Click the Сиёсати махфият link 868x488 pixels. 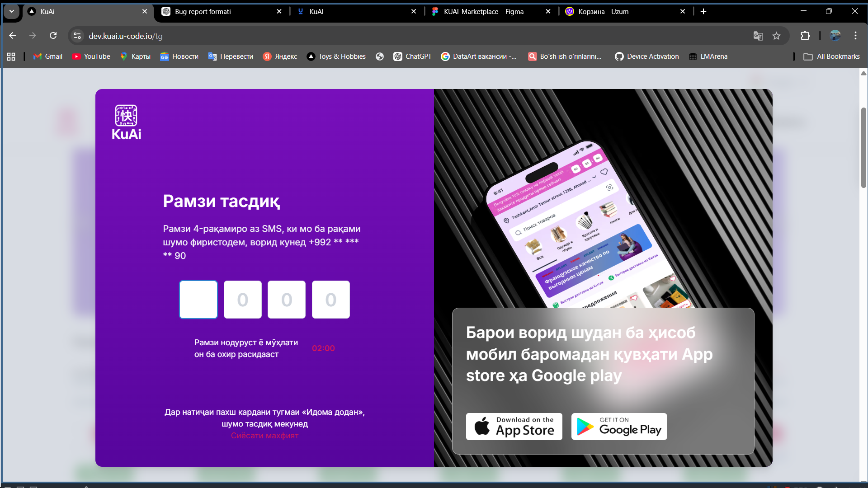click(264, 436)
